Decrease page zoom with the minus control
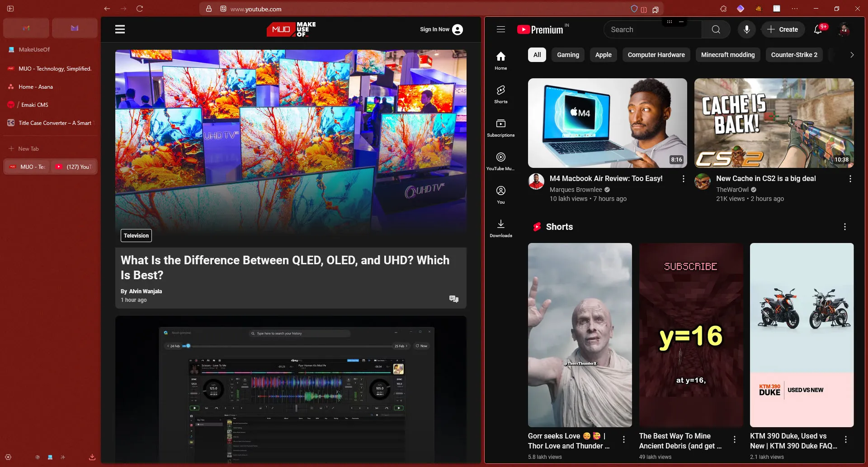This screenshot has width=868, height=467. [681, 21]
